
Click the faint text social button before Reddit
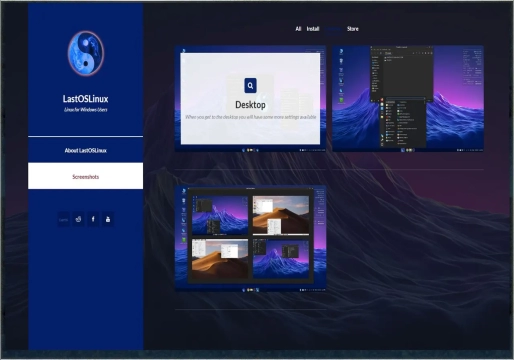click(63, 219)
